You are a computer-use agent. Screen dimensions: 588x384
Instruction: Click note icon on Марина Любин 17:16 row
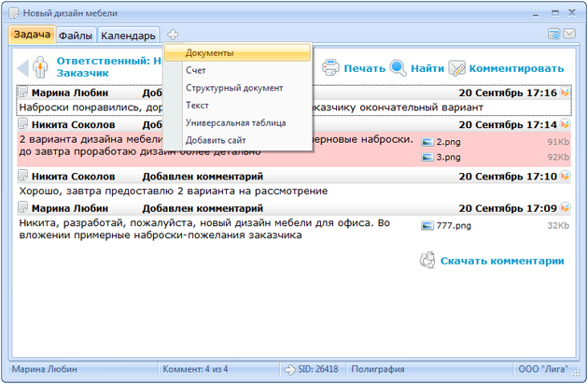coord(23,92)
